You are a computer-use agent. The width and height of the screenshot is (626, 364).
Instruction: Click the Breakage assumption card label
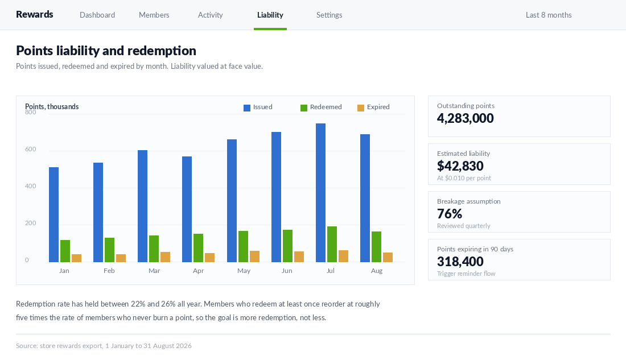(469, 201)
